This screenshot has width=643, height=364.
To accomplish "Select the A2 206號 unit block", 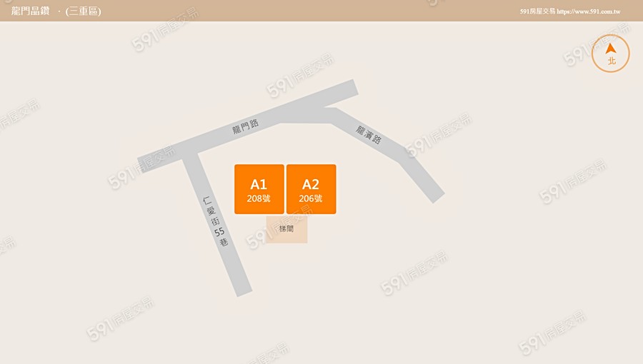I will click(311, 189).
